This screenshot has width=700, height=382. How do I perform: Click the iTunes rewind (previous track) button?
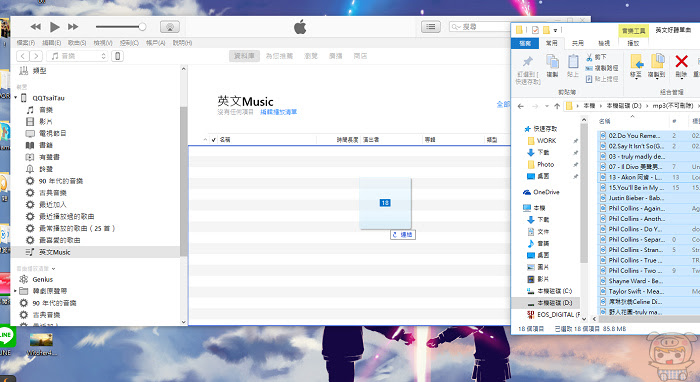tap(36, 27)
